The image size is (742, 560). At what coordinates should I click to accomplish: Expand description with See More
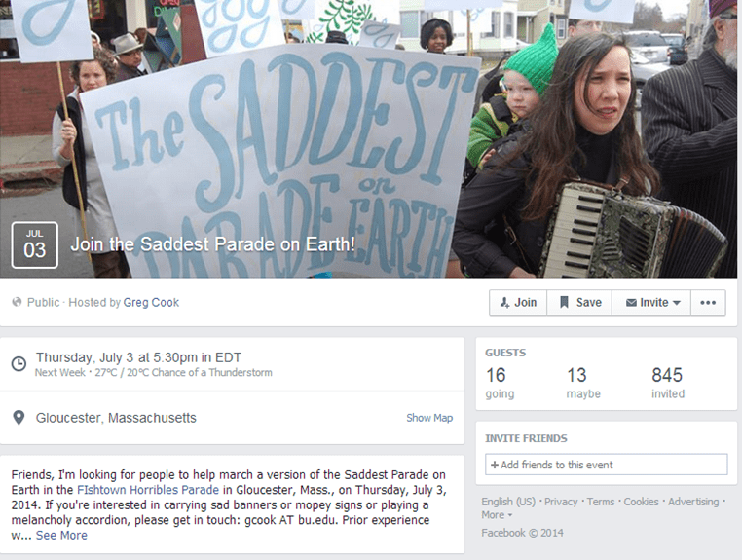click(x=61, y=536)
